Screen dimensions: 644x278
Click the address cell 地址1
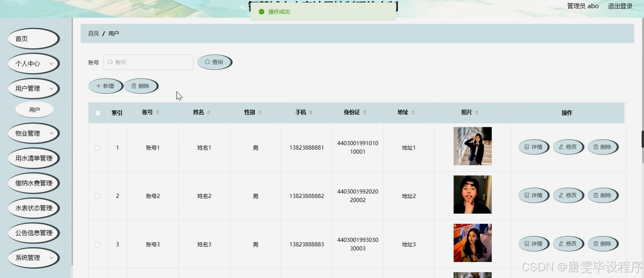[408, 148]
